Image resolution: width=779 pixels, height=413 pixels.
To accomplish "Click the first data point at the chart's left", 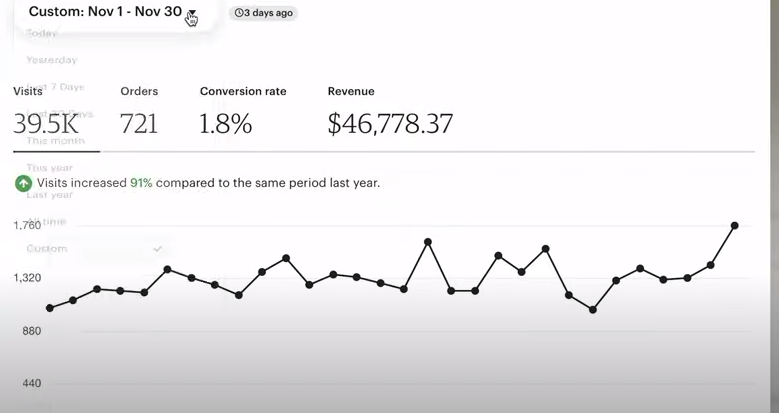I will [50, 308].
